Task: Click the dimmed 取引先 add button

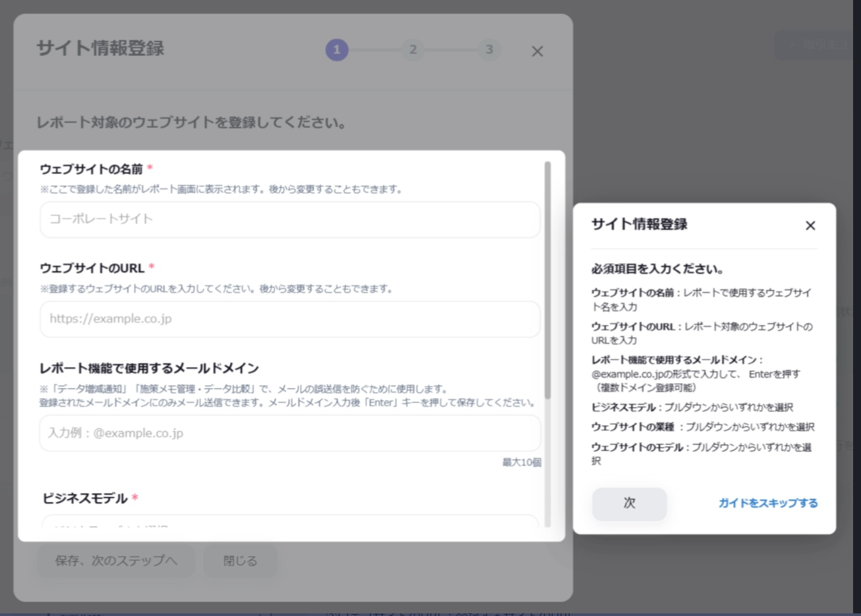Action: click(x=816, y=45)
